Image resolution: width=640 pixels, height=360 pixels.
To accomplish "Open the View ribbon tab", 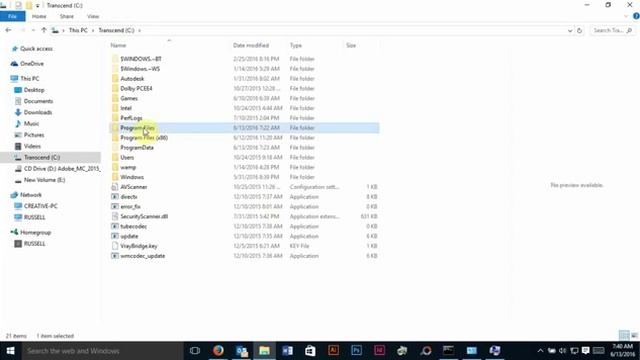I will pyautogui.click(x=93, y=16).
